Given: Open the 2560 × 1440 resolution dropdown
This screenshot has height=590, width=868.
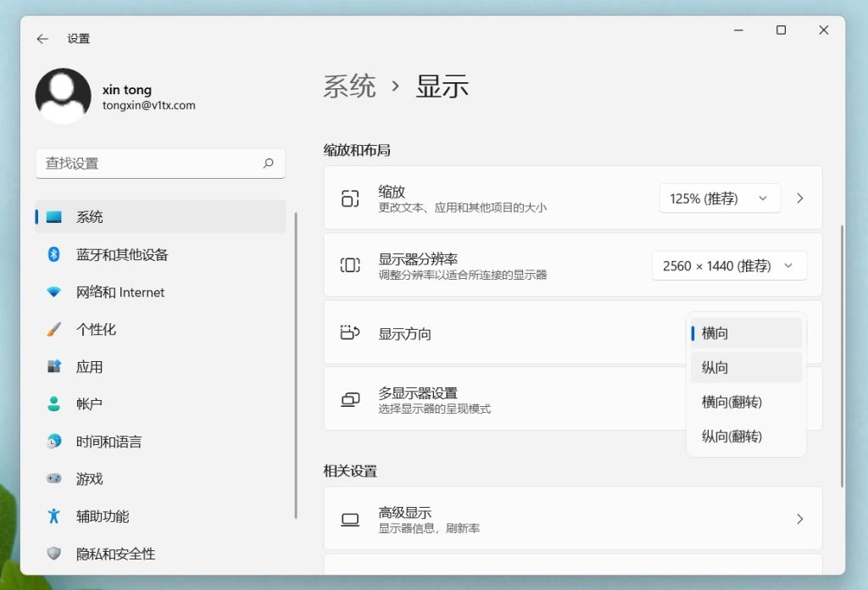Looking at the screenshot, I should pos(729,265).
